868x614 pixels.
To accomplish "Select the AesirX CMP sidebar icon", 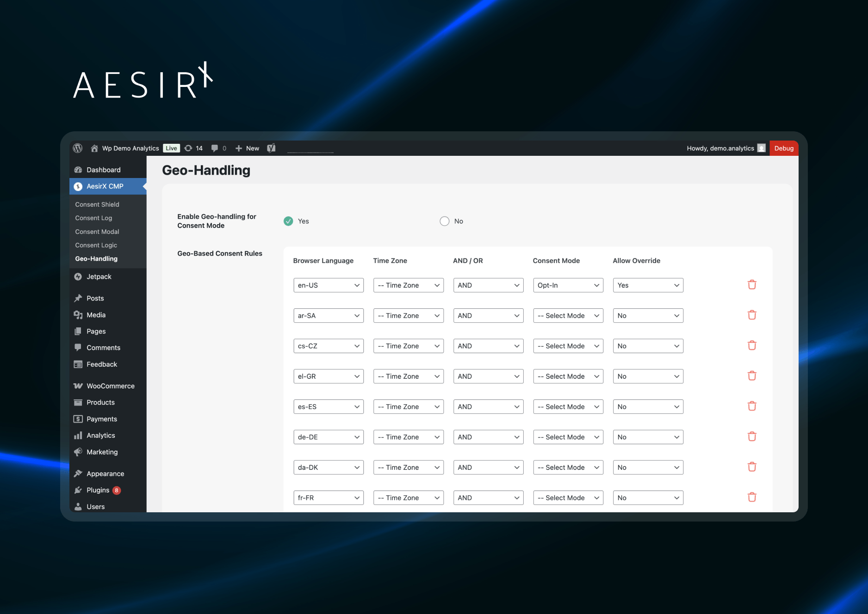I will click(x=78, y=186).
